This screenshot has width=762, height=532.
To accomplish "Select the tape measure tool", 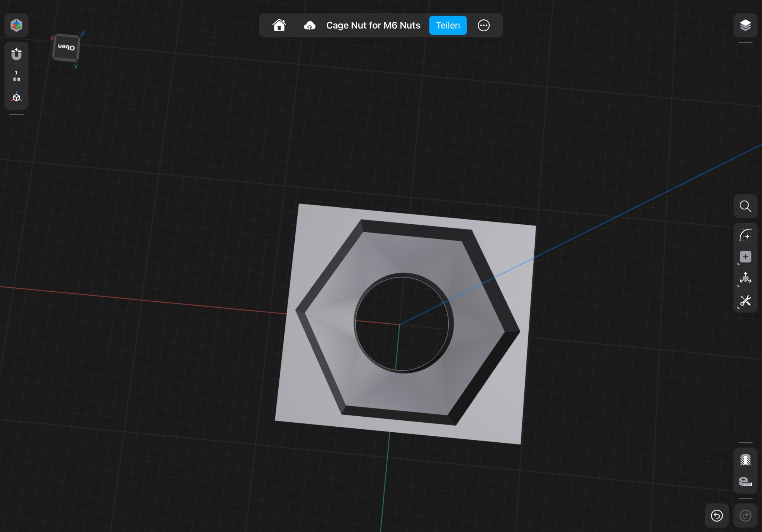I will (745, 481).
